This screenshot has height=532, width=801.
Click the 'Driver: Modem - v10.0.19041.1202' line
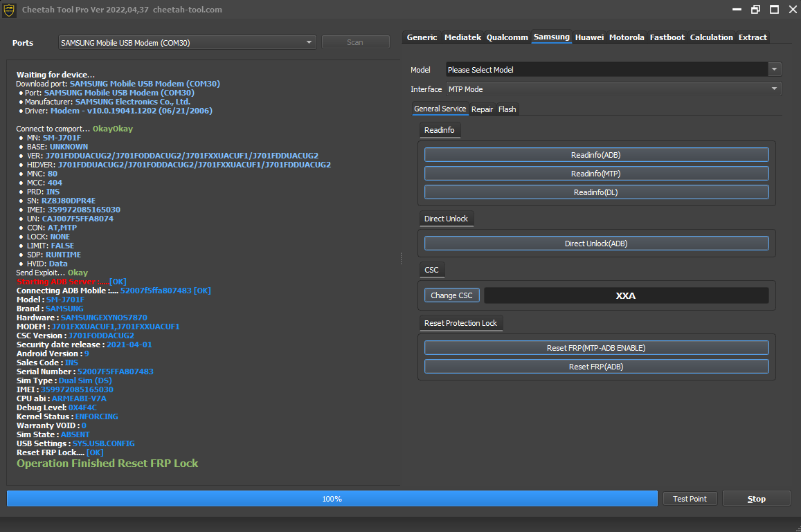coord(118,111)
